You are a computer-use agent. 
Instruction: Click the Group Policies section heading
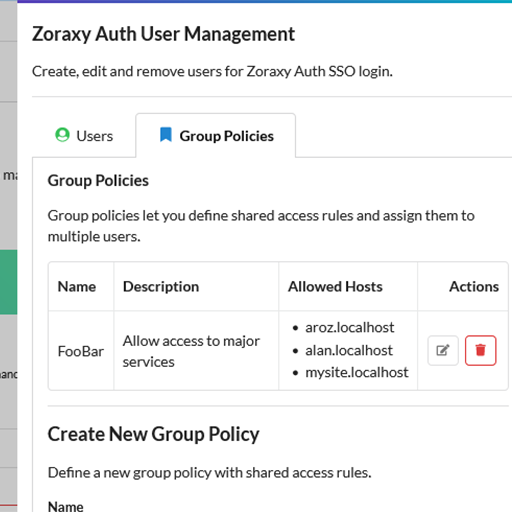(x=98, y=181)
